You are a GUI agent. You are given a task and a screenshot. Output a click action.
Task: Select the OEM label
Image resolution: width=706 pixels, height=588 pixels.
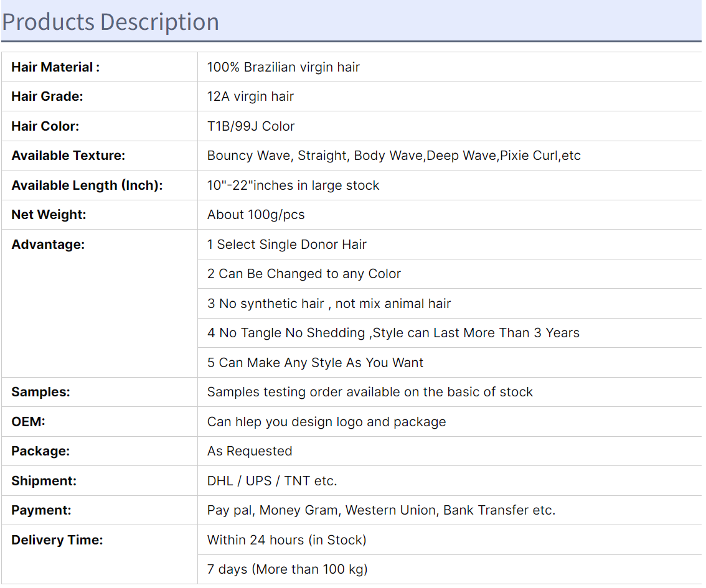point(29,421)
